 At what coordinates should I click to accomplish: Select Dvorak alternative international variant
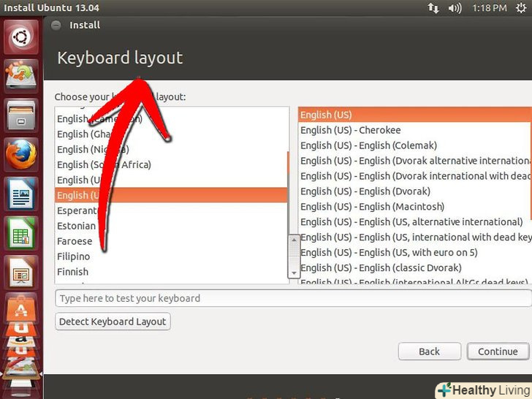pos(415,161)
